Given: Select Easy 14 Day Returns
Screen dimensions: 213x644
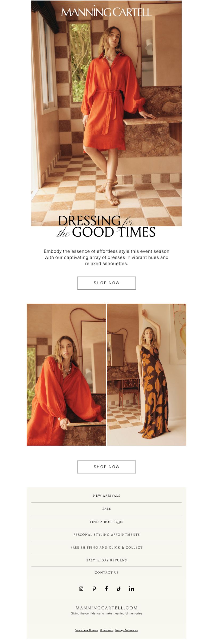Looking at the screenshot, I should click(106, 560).
